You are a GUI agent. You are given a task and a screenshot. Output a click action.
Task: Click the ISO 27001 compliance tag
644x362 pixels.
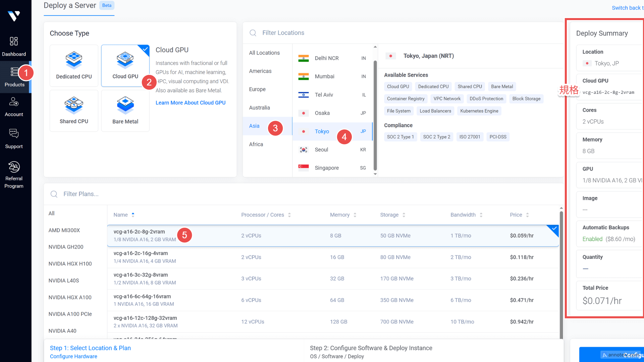tap(470, 137)
